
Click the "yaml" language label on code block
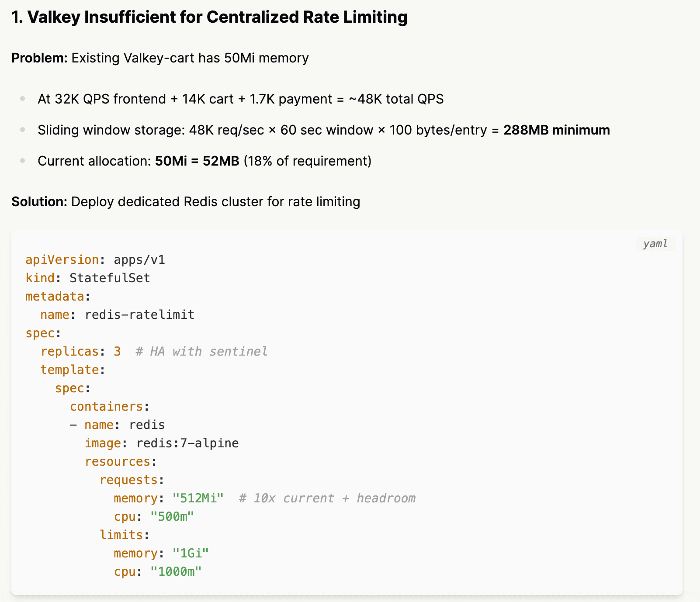coord(655,244)
